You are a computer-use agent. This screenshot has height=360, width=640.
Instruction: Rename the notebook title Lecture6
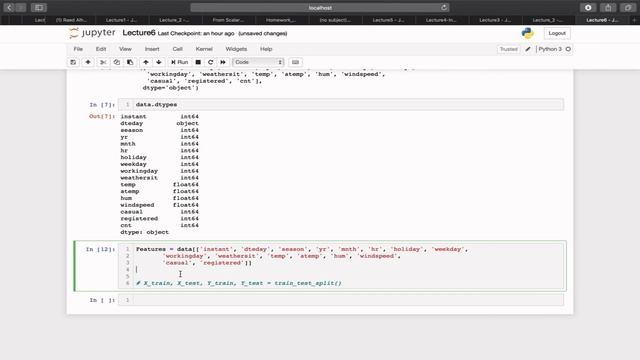(x=139, y=33)
